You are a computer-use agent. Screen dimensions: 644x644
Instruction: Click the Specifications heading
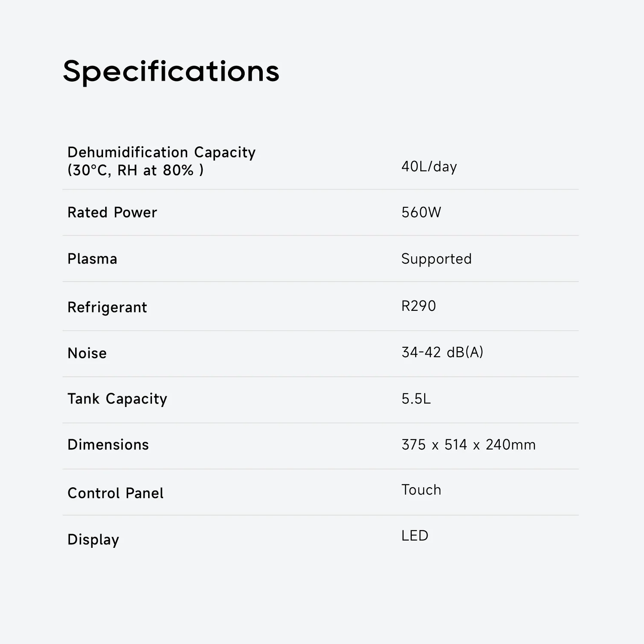[x=171, y=72]
